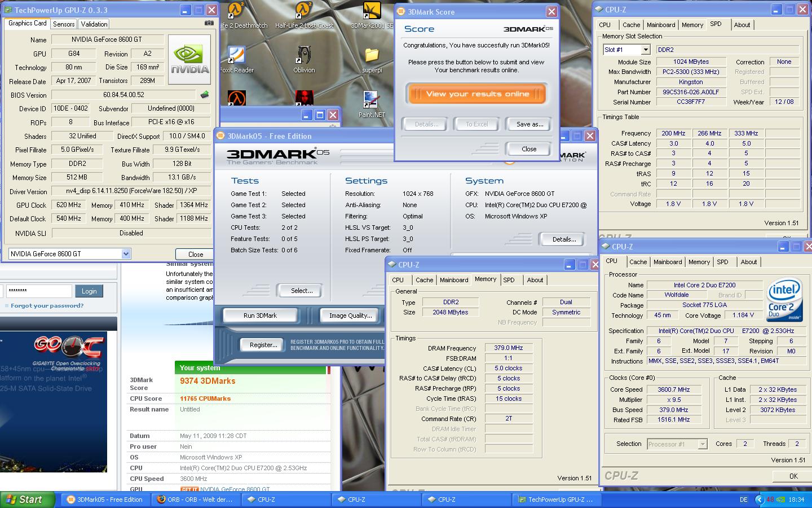
Task: Launch the Paint.NET desktop shortcut
Action: (372, 104)
